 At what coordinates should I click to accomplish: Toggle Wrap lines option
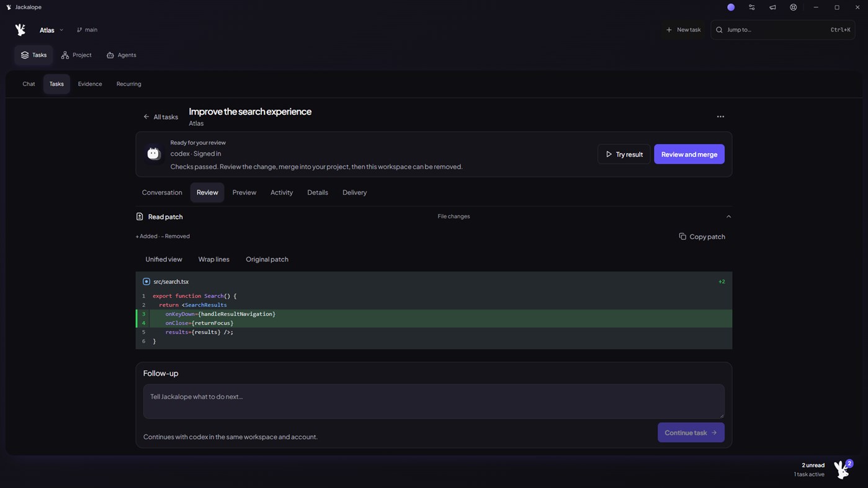click(214, 259)
